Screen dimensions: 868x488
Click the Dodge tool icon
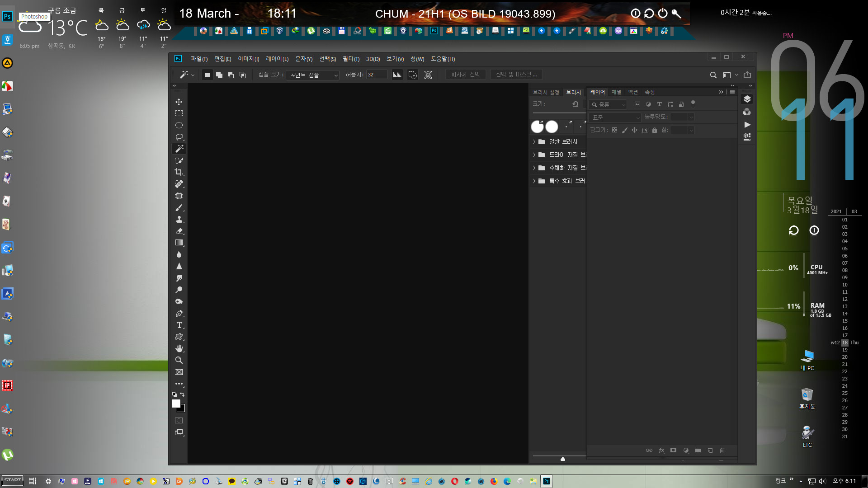tap(179, 290)
